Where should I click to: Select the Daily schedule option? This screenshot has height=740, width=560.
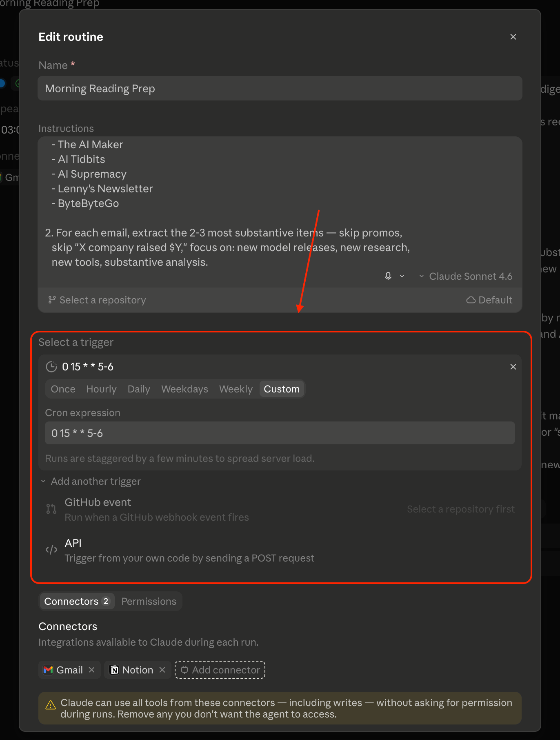click(139, 389)
